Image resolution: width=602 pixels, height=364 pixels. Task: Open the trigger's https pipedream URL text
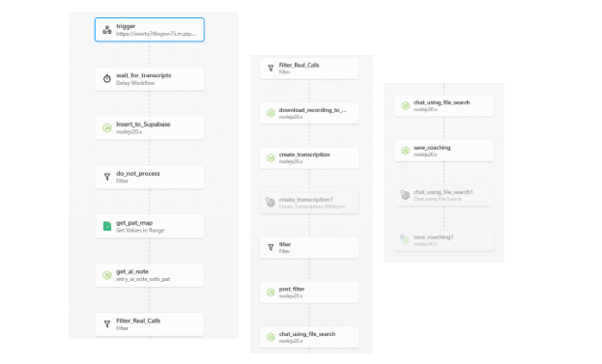pyautogui.click(x=156, y=34)
